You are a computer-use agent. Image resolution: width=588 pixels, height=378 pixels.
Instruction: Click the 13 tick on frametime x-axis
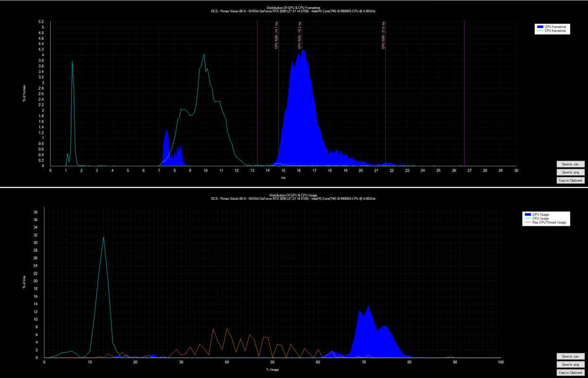(x=252, y=171)
